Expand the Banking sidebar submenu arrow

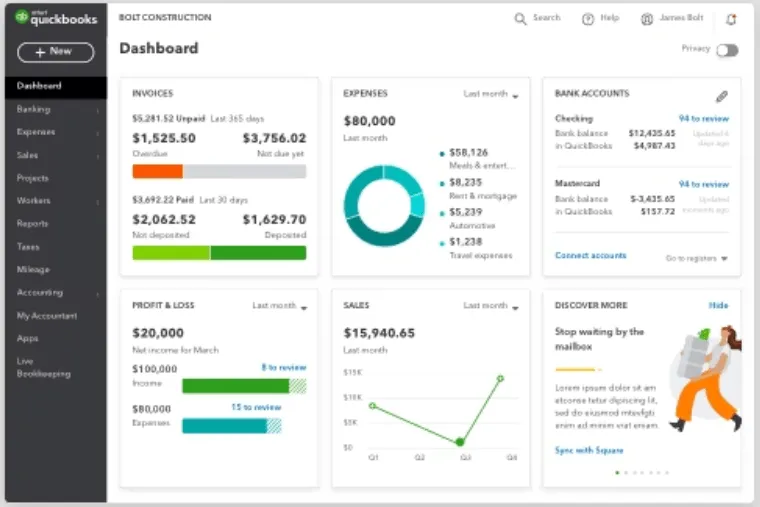point(97,110)
